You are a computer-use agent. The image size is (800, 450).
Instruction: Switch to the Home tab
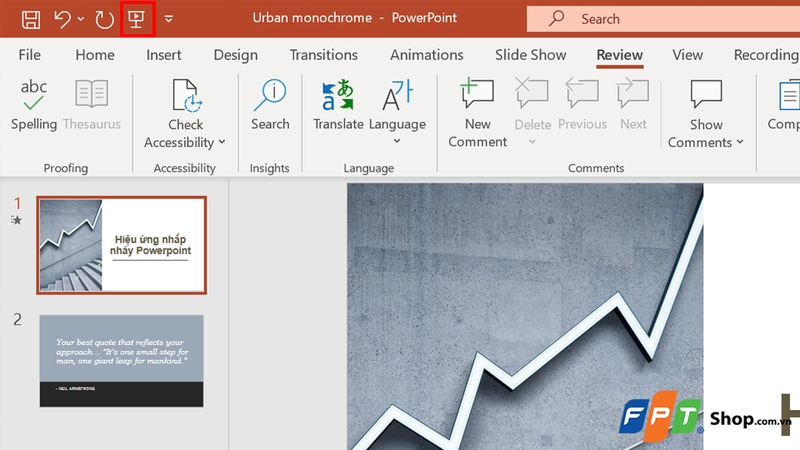pos(95,55)
